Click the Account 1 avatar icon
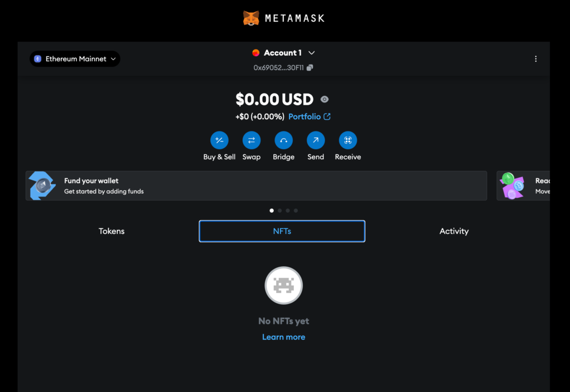Viewport: 570px width, 392px height. [x=256, y=53]
